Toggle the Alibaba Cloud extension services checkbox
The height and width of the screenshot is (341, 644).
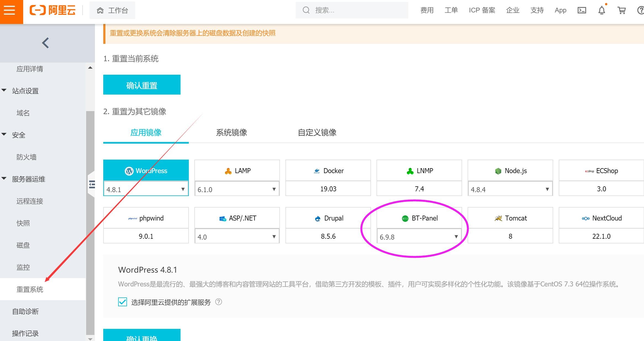pyautogui.click(x=123, y=302)
